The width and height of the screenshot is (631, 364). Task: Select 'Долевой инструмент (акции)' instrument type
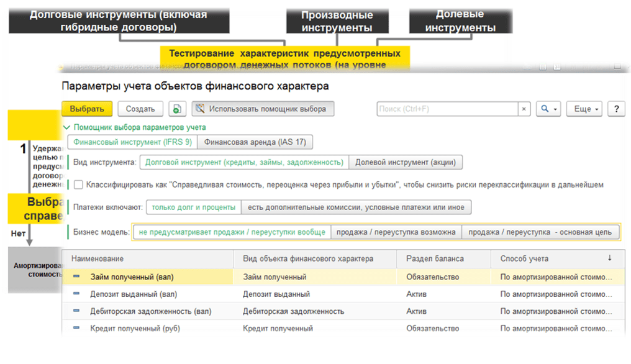[x=405, y=162]
